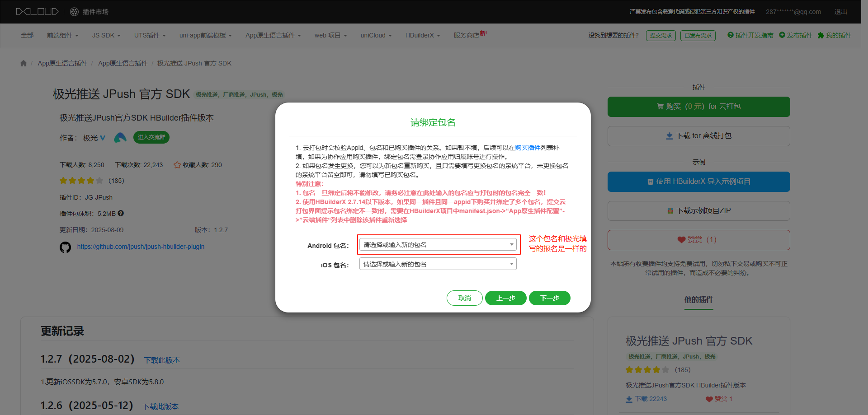
Task: Open the github jpush-hbuilder-plugin link
Action: (141, 247)
